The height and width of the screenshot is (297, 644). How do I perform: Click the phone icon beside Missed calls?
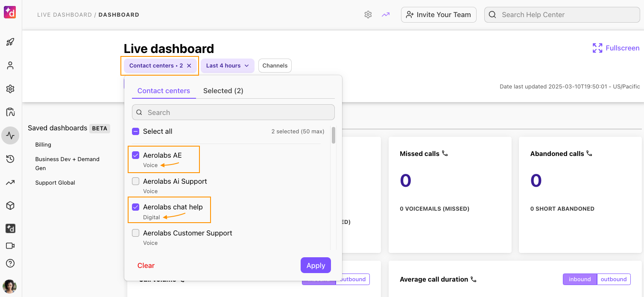(x=445, y=153)
